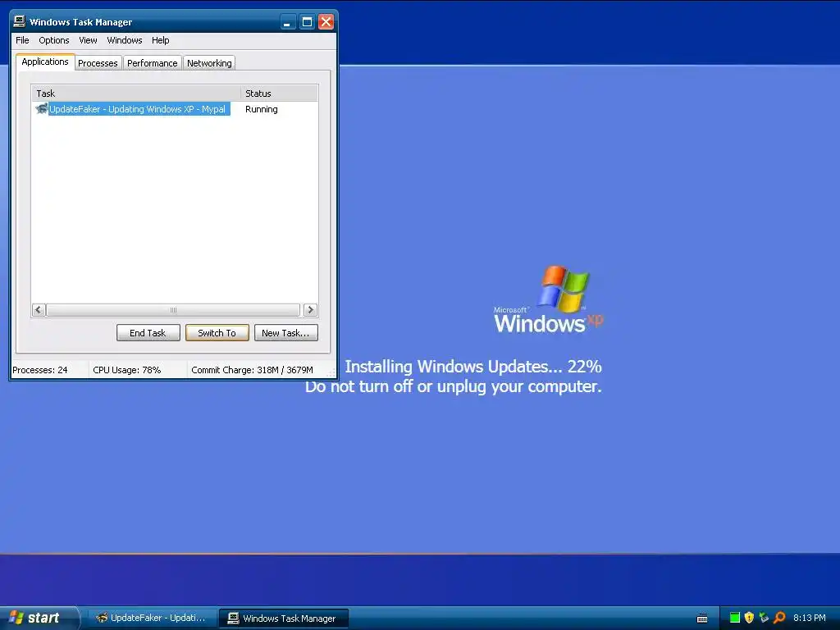
Task: Click the scroll right arrow in task list
Action: click(x=310, y=309)
